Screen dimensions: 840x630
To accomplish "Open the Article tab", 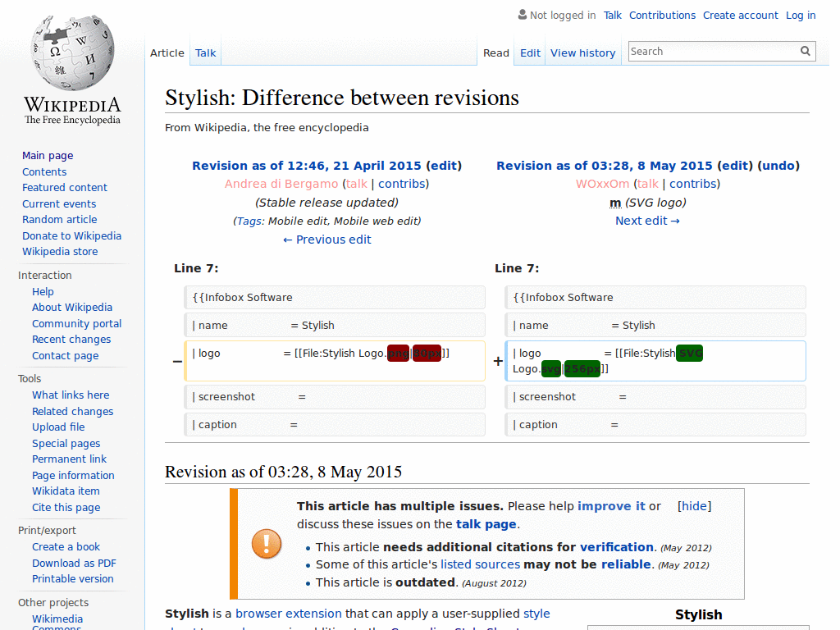I will (167, 53).
